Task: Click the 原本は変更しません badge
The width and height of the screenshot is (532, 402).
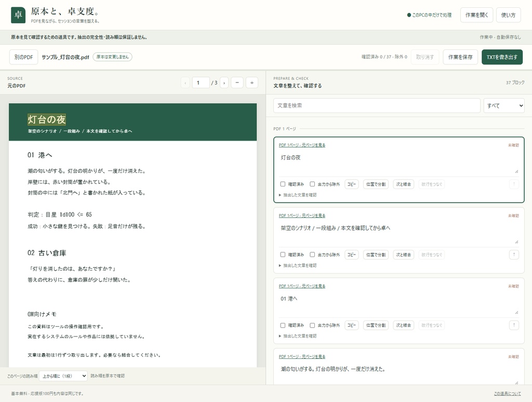Action: tap(112, 57)
